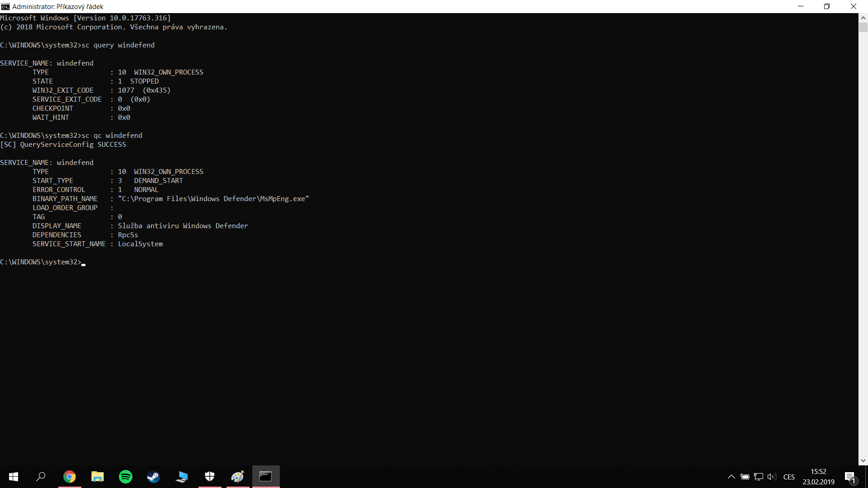Image resolution: width=868 pixels, height=488 pixels.
Task: Open File Explorer from the taskbar
Action: tap(97, 477)
